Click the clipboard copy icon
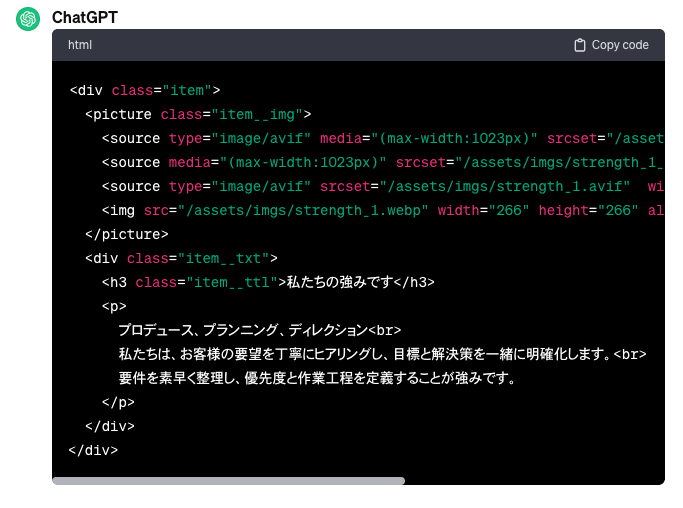 coord(580,45)
